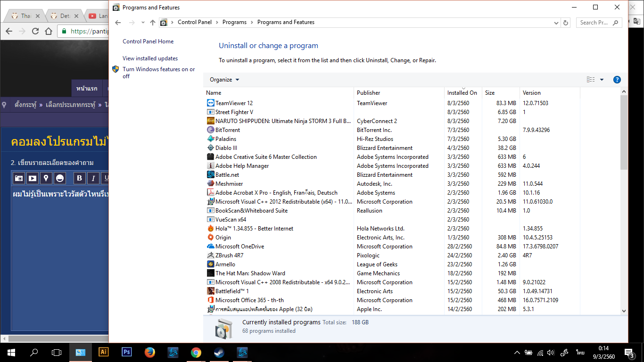Click the Battlefield 1 program icon
This screenshot has width=644, height=362.
pyautogui.click(x=211, y=291)
